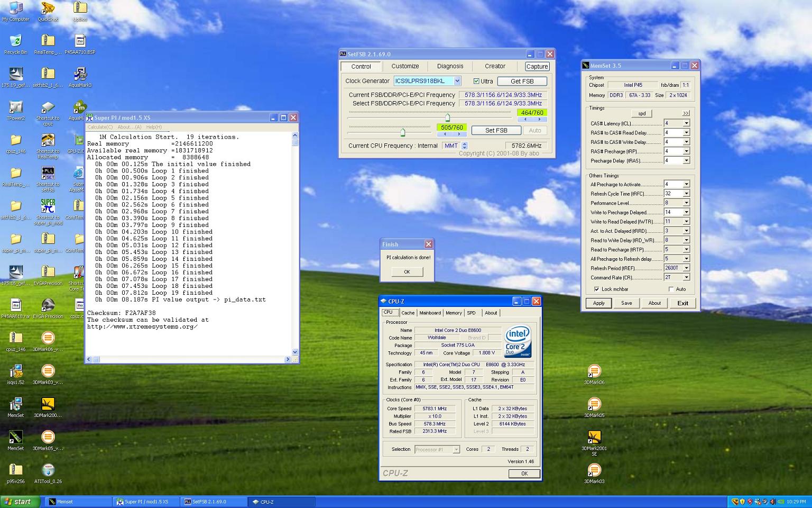Click the lower SetFSB frequency slider thumb

point(402,132)
